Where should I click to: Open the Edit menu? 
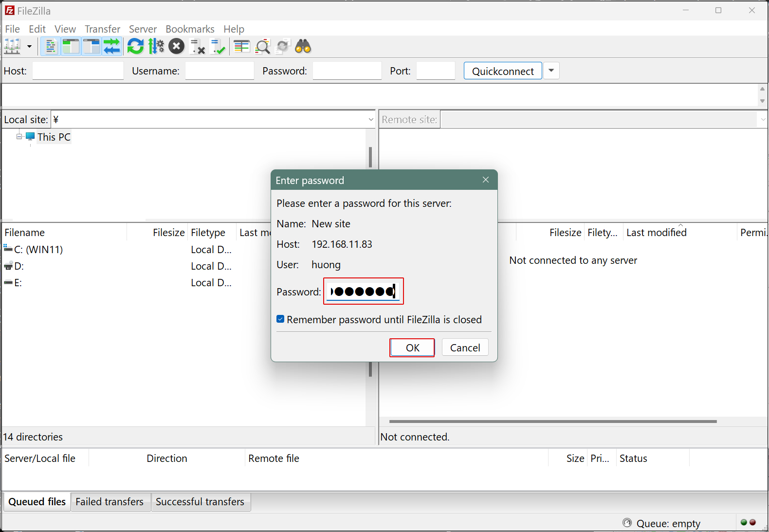point(37,29)
